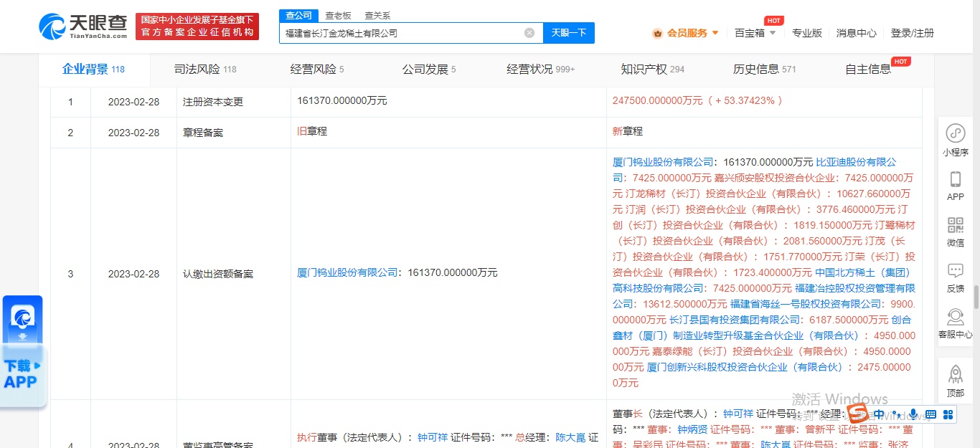Open the 登录/注册 login link
Screen dimensions: 980x448
pos(912,33)
